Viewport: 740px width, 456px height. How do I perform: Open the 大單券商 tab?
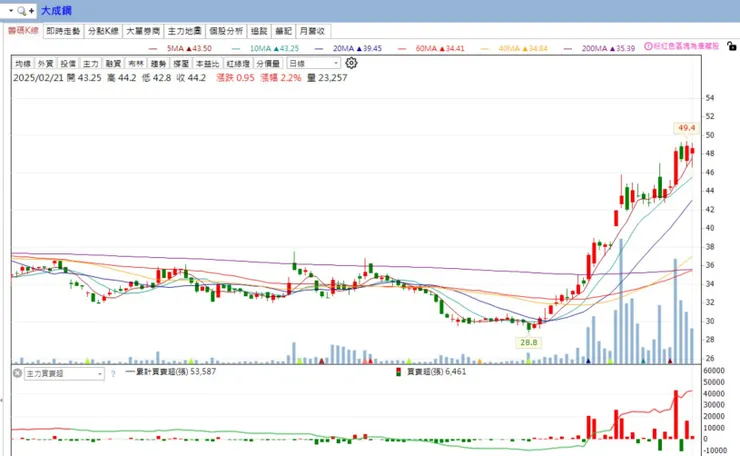(143, 31)
